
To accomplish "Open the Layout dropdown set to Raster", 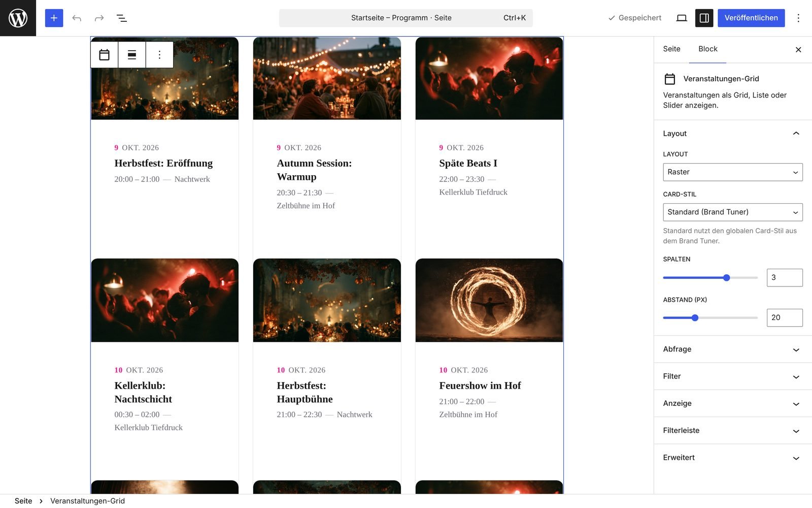I will click(733, 172).
